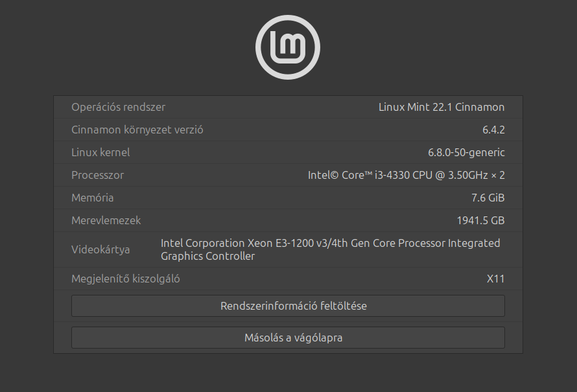Select the Intel Core i3-4330 CPU value
The width and height of the screenshot is (577, 392).
[406, 175]
